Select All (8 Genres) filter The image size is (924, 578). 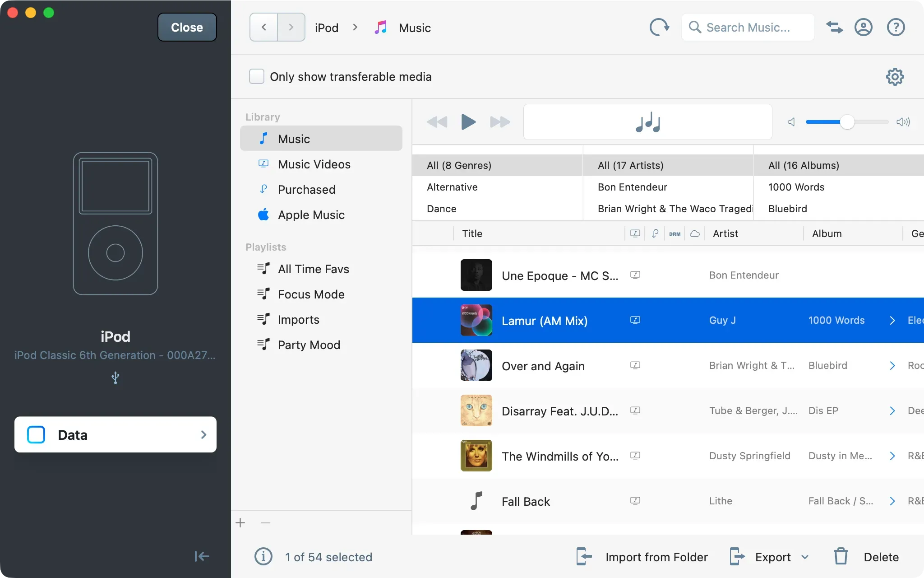tap(497, 165)
